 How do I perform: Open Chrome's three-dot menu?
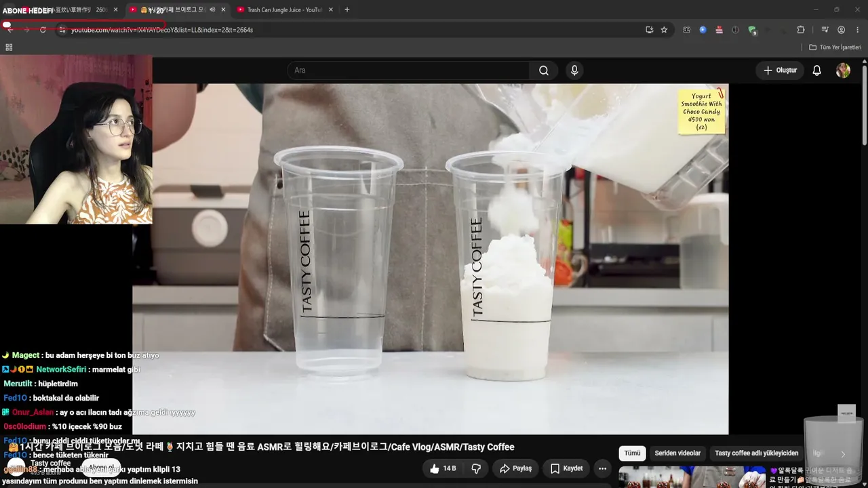coord(857,30)
